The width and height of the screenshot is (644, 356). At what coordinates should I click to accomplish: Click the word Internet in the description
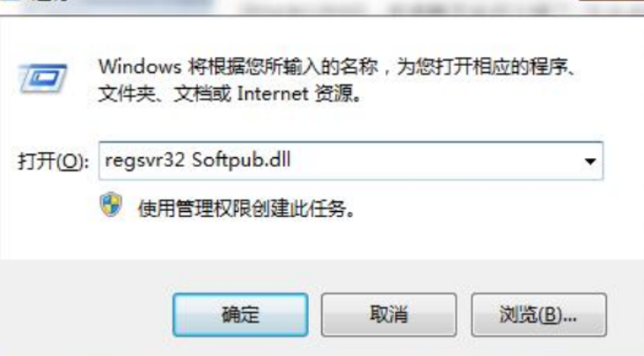click(273, 94)
